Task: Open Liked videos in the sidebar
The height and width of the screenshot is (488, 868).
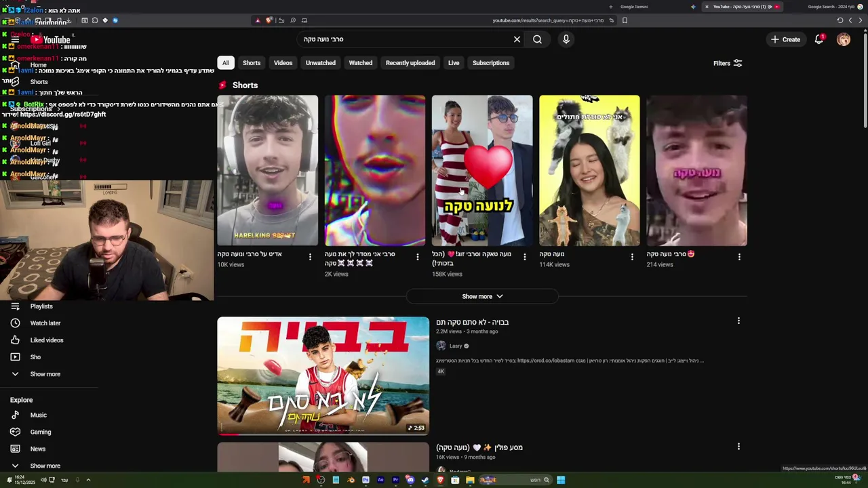Action: [46, 340]
